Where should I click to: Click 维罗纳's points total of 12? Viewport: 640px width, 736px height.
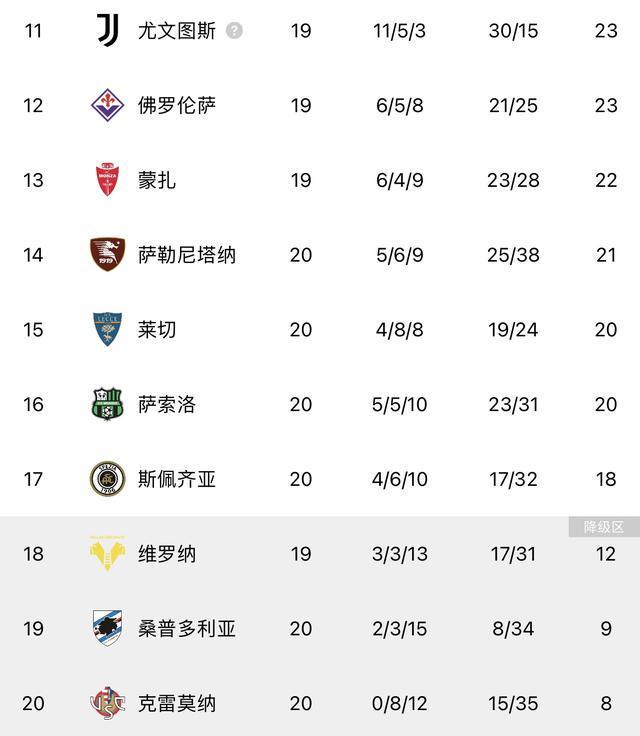(x=606, y=554)
